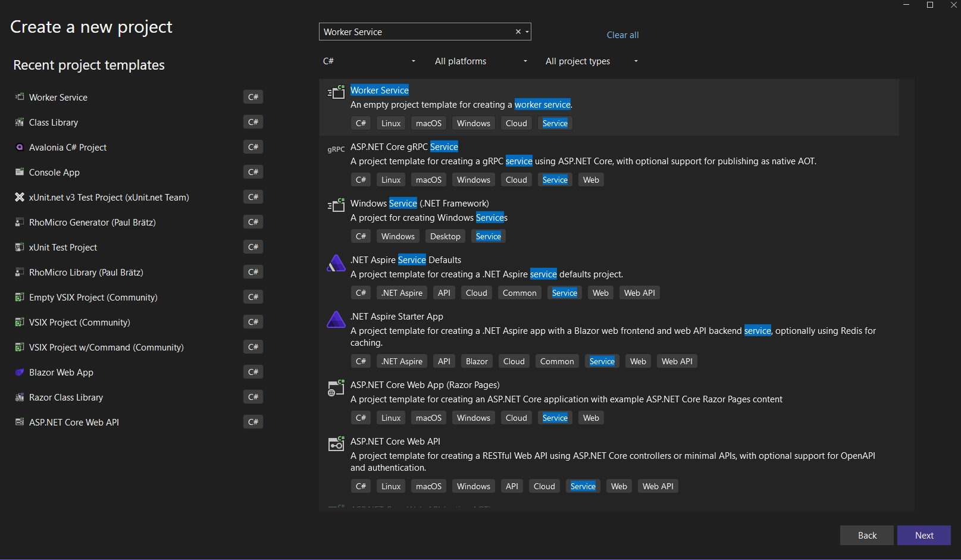Screen dimensions: 961x560
Task: Click the VSIX Project w/Command icon
Action: (20, 347)
